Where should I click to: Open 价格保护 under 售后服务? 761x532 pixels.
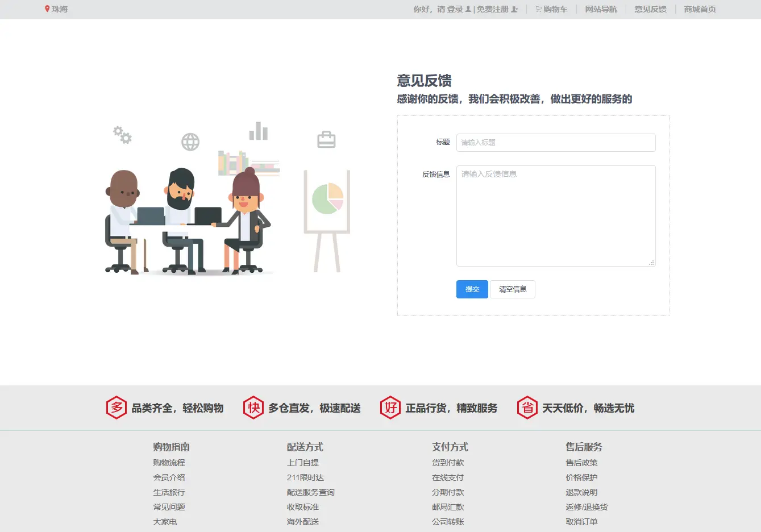(x=583, y=477)
